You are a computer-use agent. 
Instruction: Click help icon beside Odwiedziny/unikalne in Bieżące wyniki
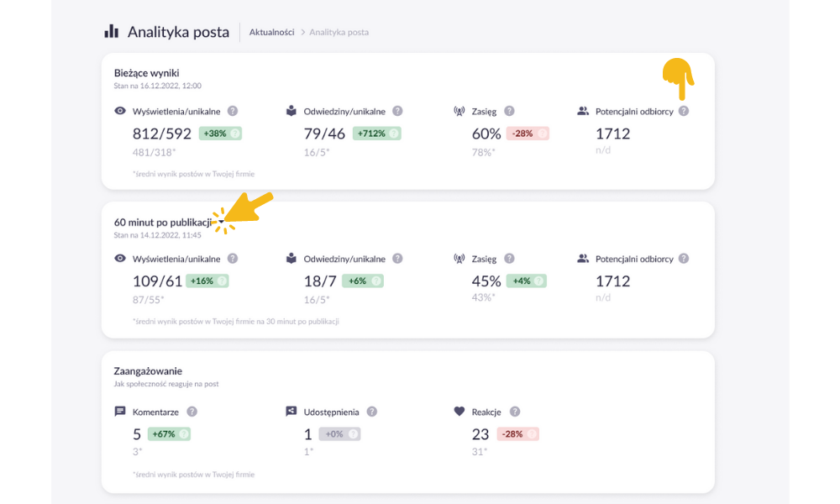tap(397, 112)
